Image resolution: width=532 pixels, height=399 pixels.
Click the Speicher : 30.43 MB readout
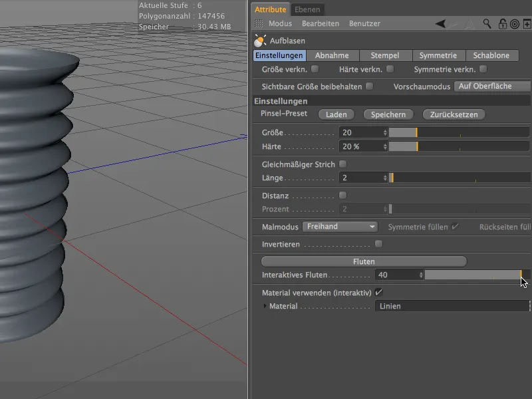(x=185, y=27)
